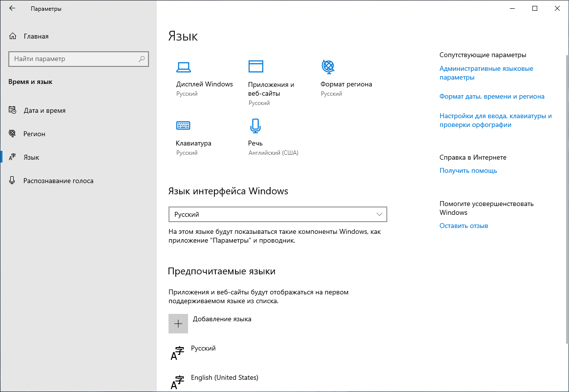Select the Клавиатура keyboard icon
569x392 pixels.
tap(183, 125)
